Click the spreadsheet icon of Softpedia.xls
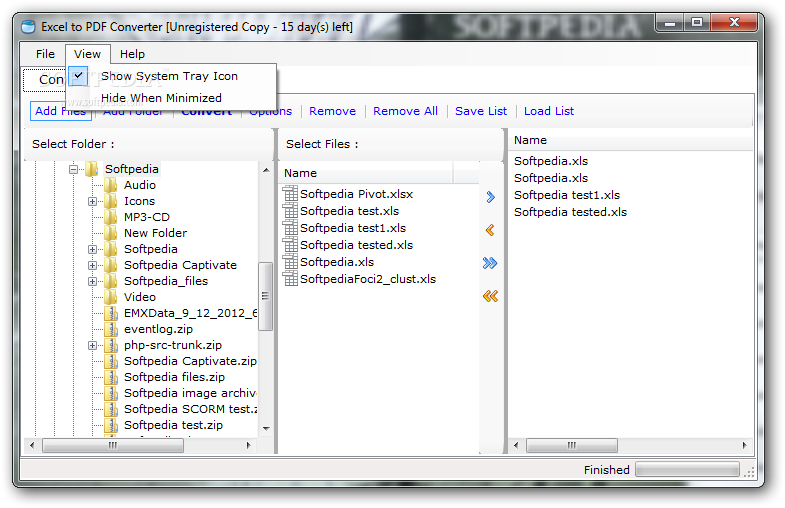Viewport: 785px width, 508px height. click(x=290, y=262)
